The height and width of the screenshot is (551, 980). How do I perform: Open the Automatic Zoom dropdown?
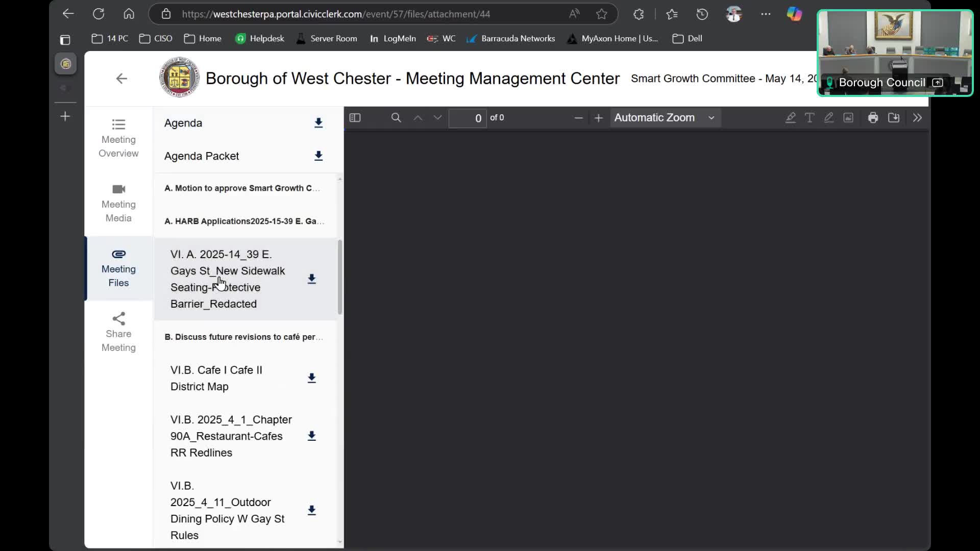coord(665,118)
